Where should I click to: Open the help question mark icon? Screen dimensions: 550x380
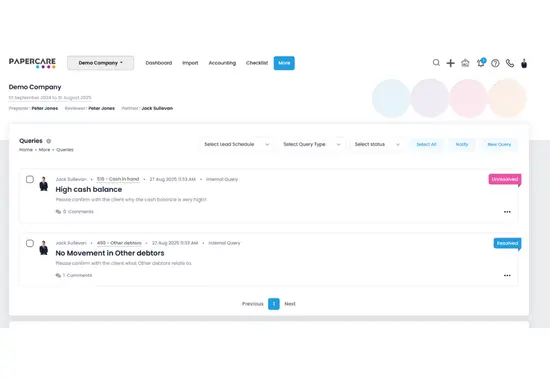pos(495,63)
